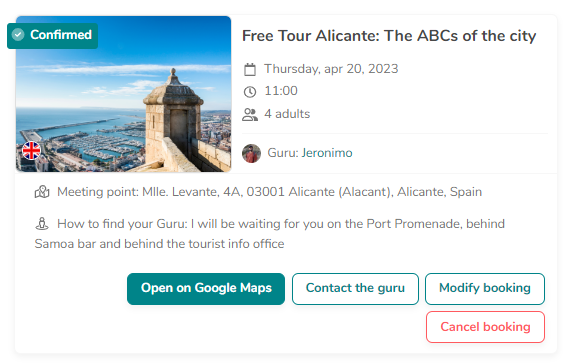Open on Google Maps button
563x363 pixels.
coord(206,289)
